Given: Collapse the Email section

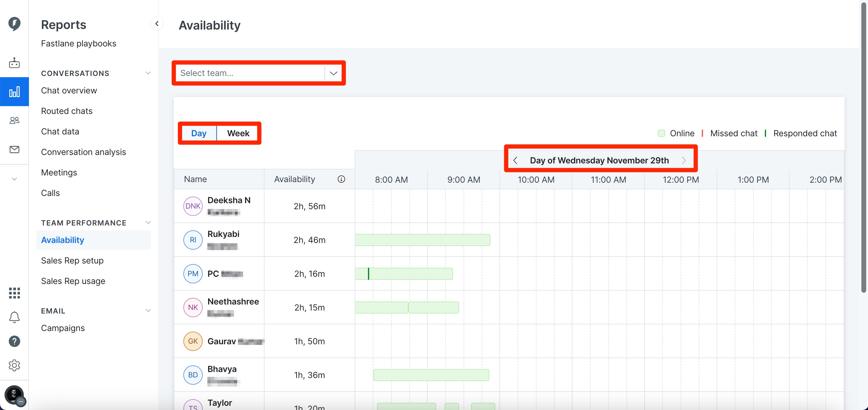Looking at the screenshot, I should pos(148,311).
